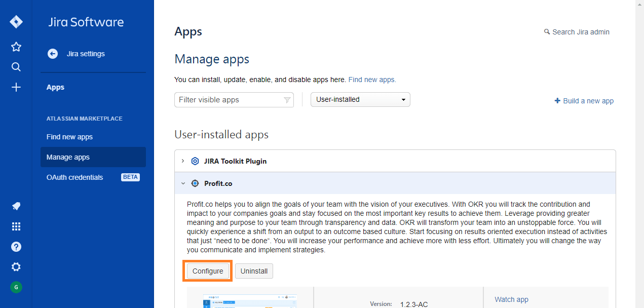Click the Configure button for Profit.co

208,271
